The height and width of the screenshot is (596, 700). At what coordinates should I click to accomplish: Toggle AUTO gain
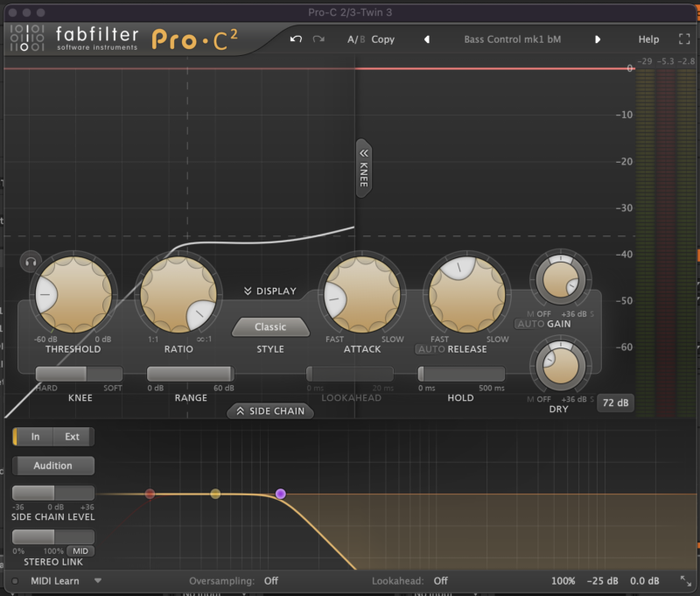tap(531, 324)
